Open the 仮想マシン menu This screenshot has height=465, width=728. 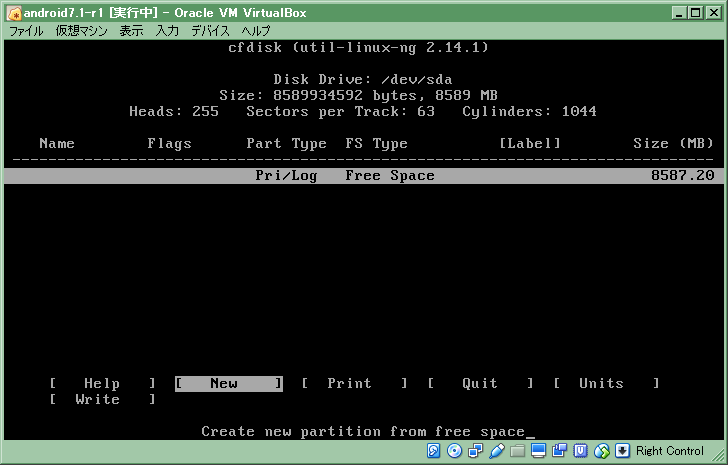point(81,31)
